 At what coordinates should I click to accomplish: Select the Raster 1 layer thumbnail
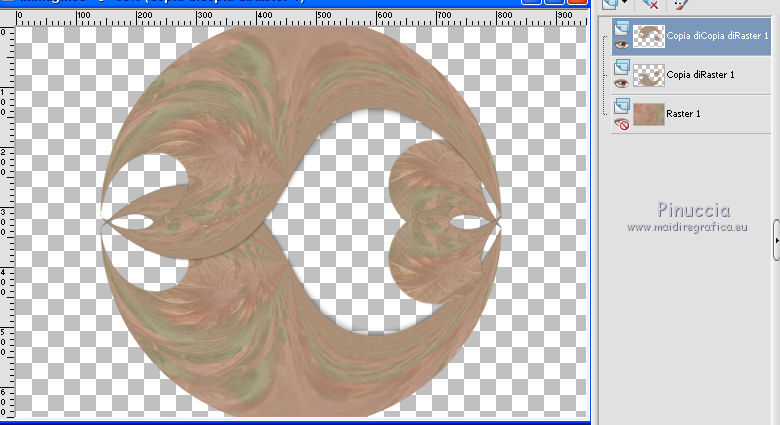[x=649, y=114]
